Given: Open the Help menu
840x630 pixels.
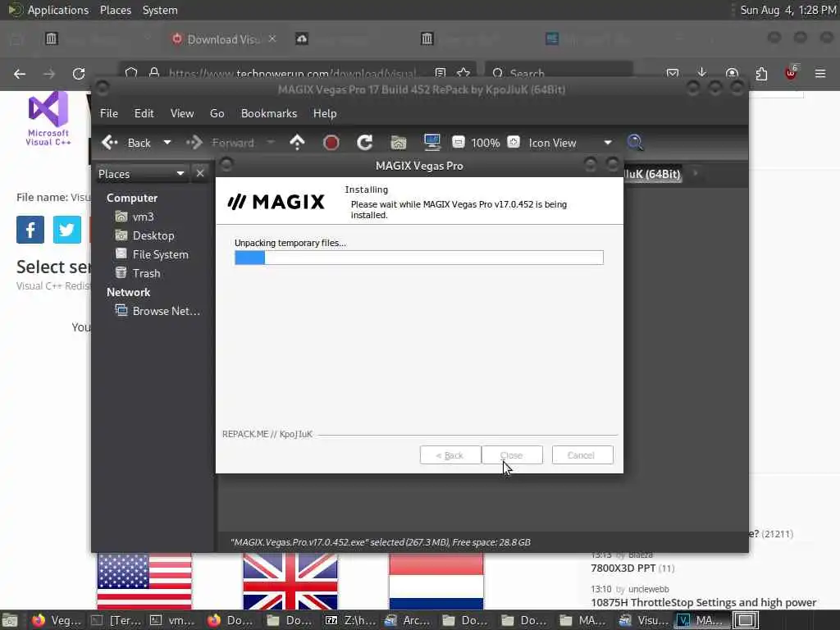Looking at the screenshot, I should coord(325,113).
